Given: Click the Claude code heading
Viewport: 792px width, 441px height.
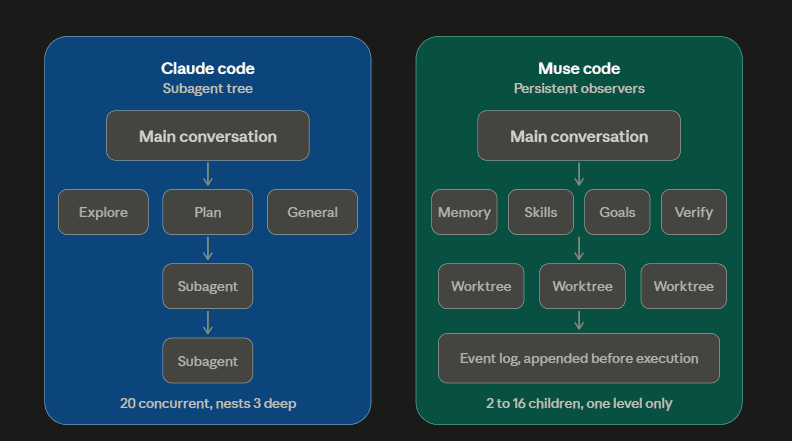Looking at the screenshot, I should (x=208, y=68).
